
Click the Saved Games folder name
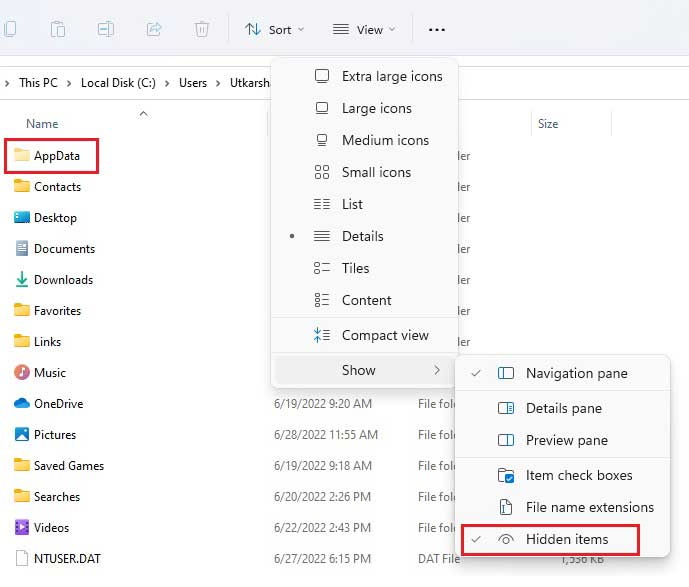[x=69, y=466]
